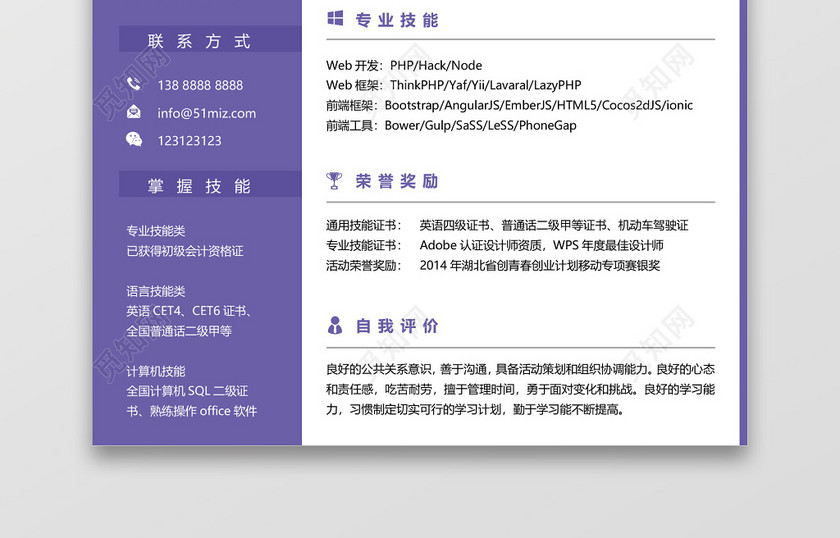Click the text 已获得初级会计资格证
Screen dimensions: 840x538
coord(185,251)
